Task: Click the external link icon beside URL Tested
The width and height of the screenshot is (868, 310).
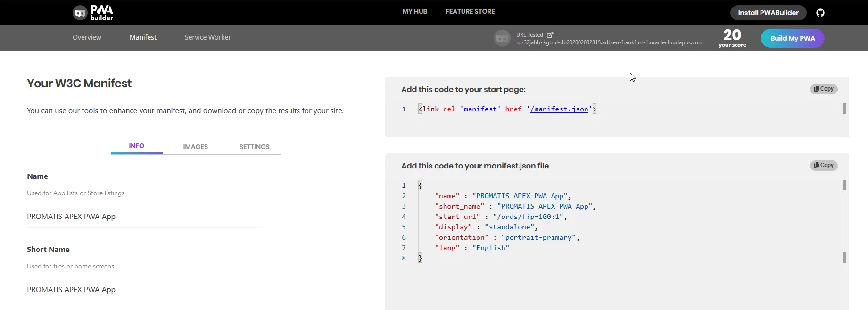Action: click(x=550, y=35)
